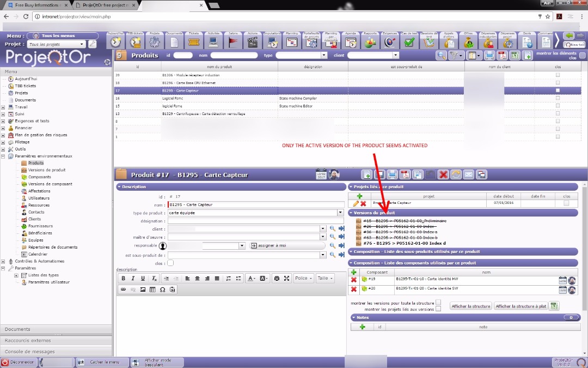Click 'Afficher la structure à plat' button

tap(521, 306)
